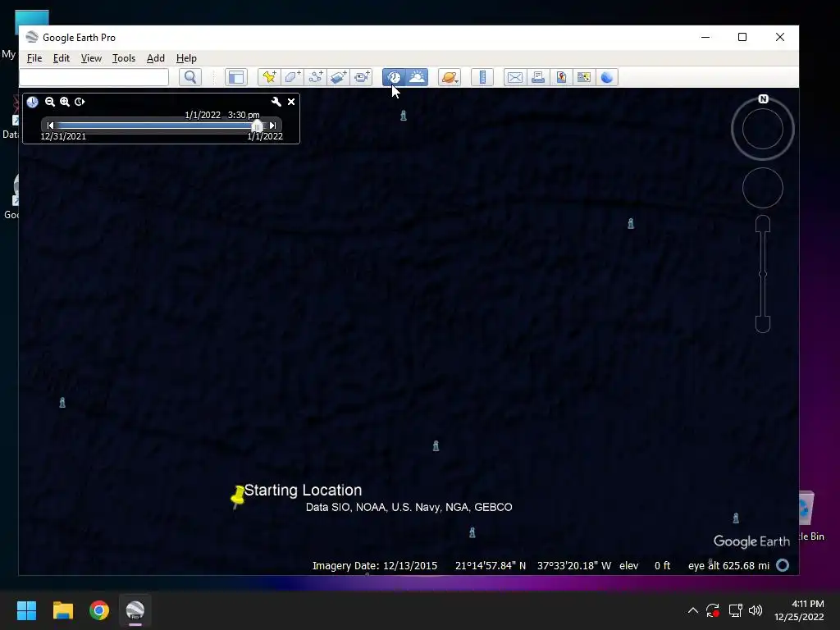Click zoom in at top of zoom slider
This screenshot has width=840, height=630.
click(x=763, y=224)
